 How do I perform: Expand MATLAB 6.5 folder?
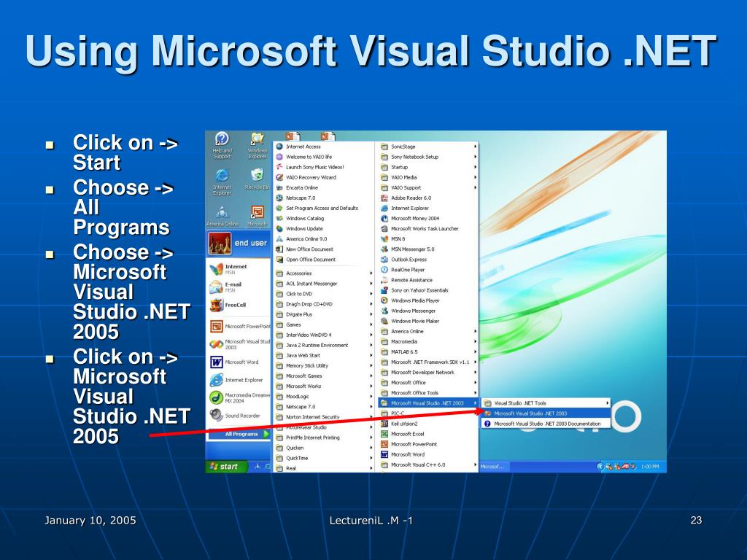428,352
